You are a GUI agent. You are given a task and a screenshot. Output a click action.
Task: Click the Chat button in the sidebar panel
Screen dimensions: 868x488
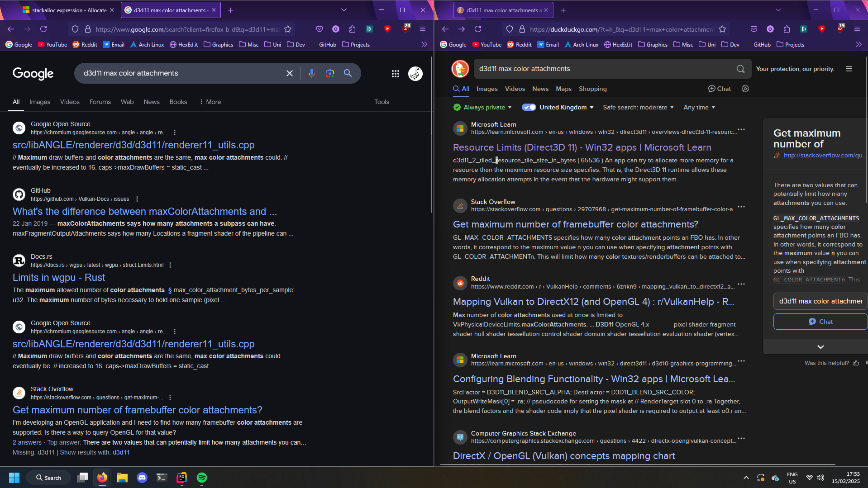[x=820, y=322]
